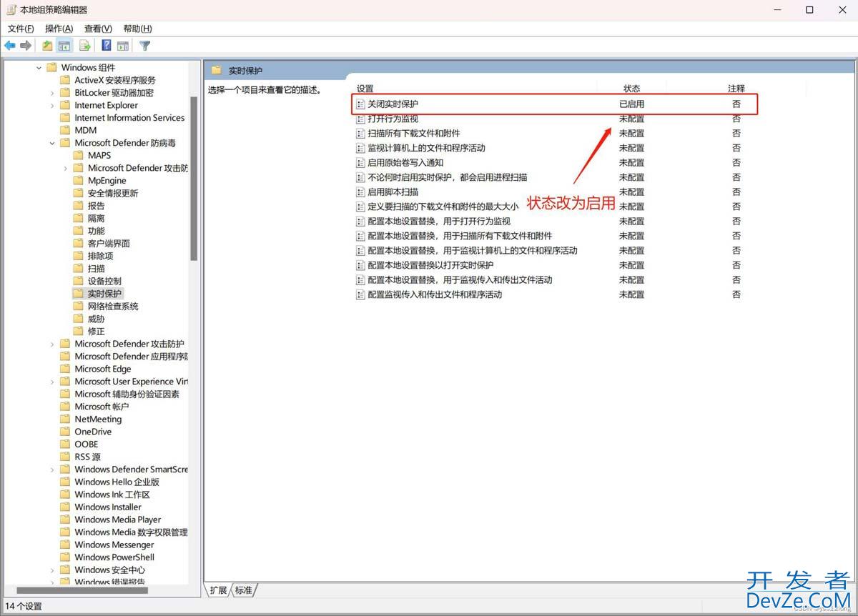Image resolution: width=858 pixels, height=616 pixels.
Task: Select the 安全情报更新 tree item
Action: click(x=113, y=193)
